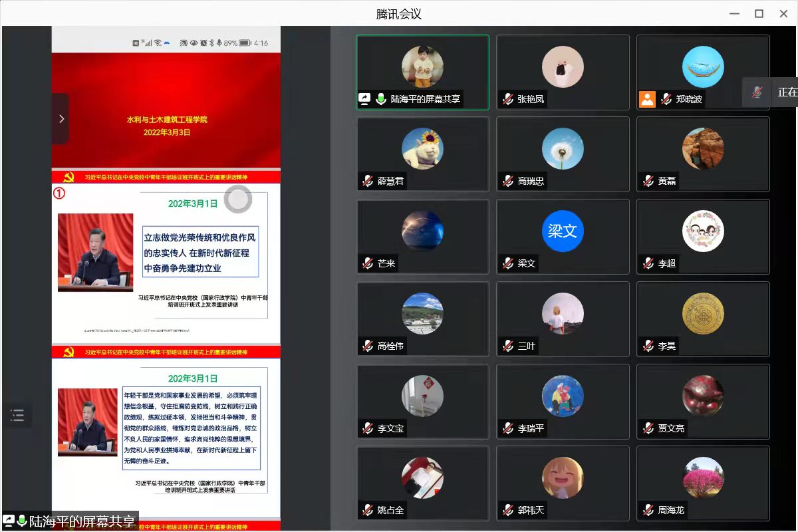Screen dimensions: 798x532
Task: Click the muted mic icon next to 李昊
Action: point(648,346)
